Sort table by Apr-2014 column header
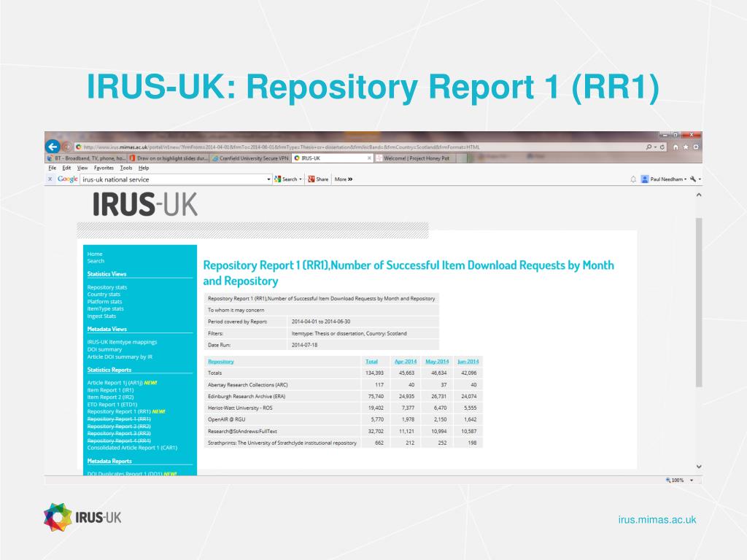Screen dimensions: 747x560 tap(406, 362)
